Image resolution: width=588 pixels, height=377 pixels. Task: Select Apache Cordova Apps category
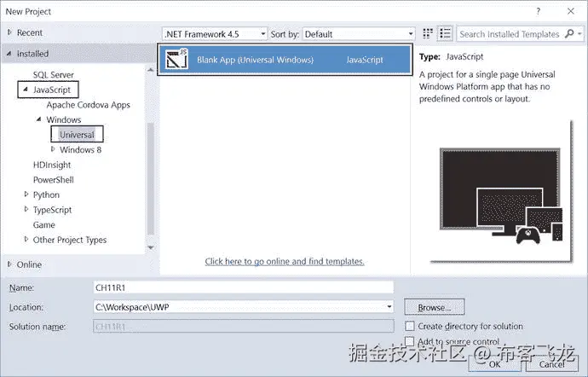88,105
